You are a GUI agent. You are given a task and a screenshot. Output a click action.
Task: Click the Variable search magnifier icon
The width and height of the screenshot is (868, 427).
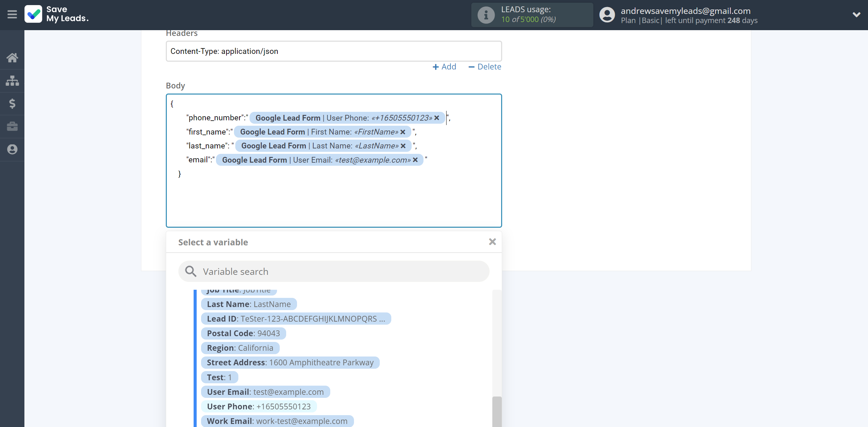pos(191,271)
